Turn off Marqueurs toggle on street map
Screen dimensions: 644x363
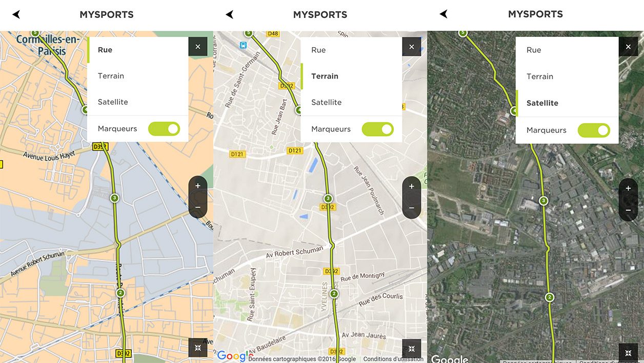[x=164, y=129]
